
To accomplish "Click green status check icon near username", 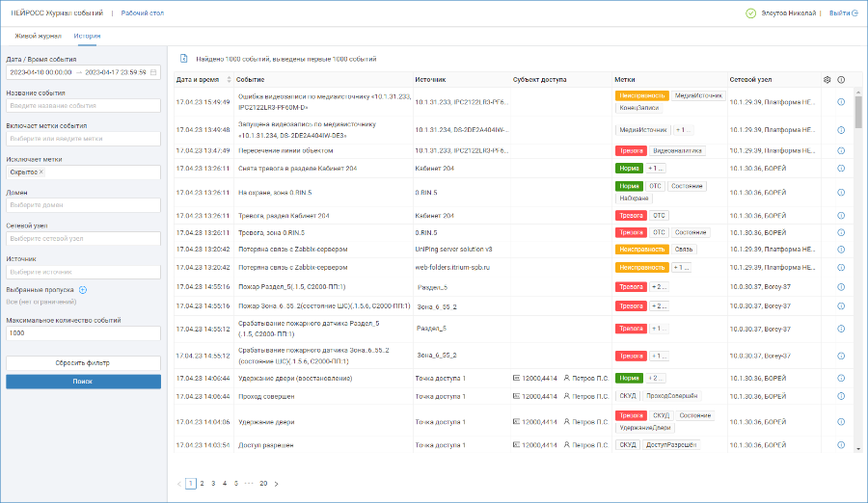I will pyautogui.click(x=750, y=13).
